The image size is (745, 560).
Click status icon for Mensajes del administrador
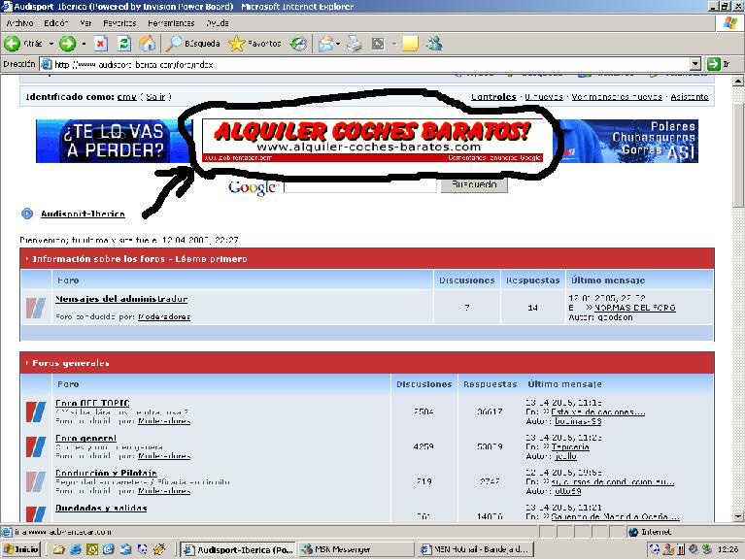coord(36,308)
